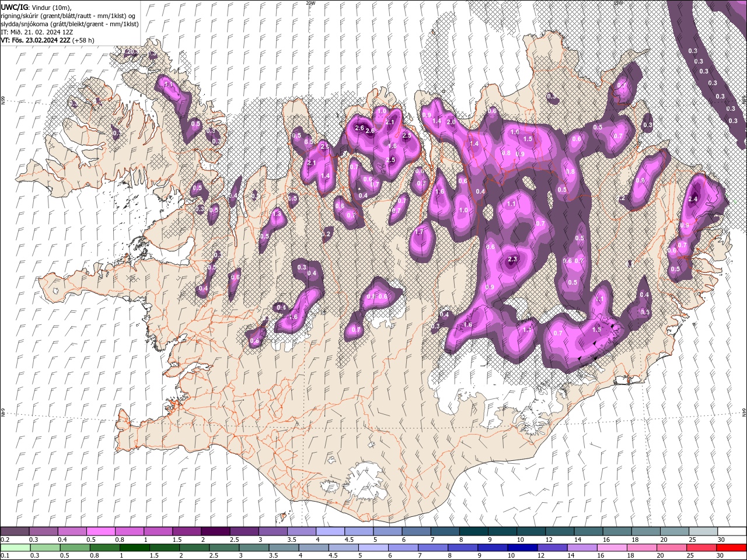Click the '30' label in the lower legend
This screenshot has height=560, width=747.
[x=720, y=556]
